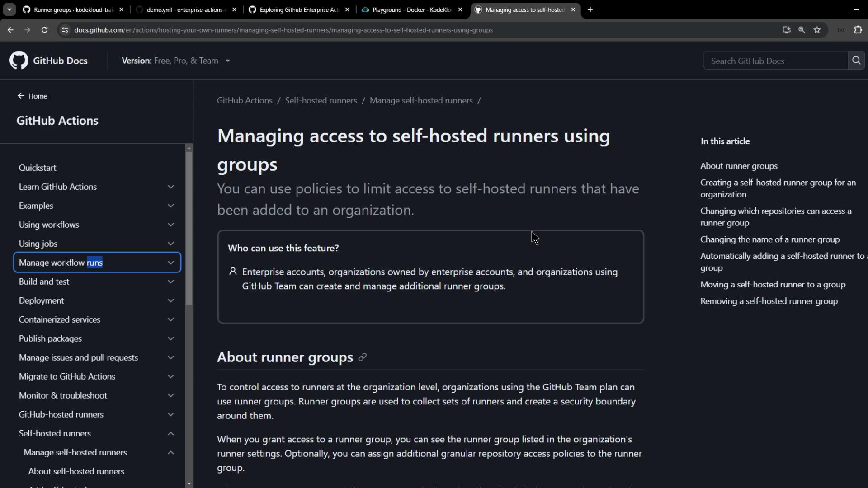Click the anchor link icon beside About runner groups
The image size is (868, 488).
coord(362,357)
